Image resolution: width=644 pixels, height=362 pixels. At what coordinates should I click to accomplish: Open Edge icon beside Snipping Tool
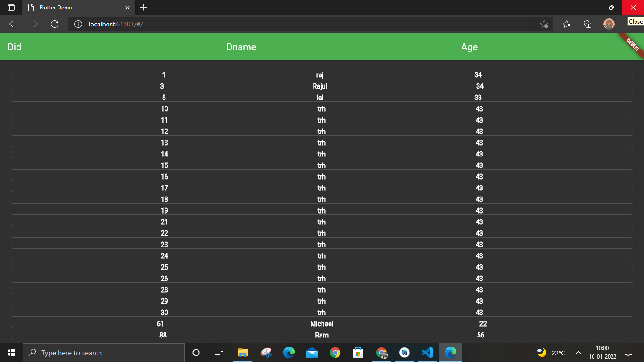tap(289, 353)
